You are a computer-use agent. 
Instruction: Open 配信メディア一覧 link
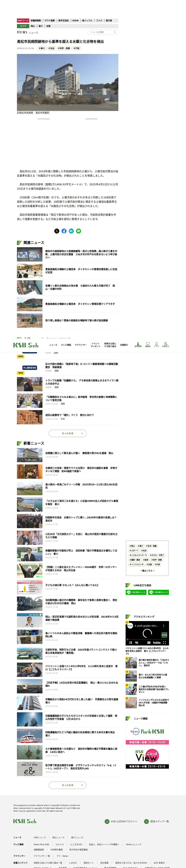pyautogui.click(x=157, y=822)
